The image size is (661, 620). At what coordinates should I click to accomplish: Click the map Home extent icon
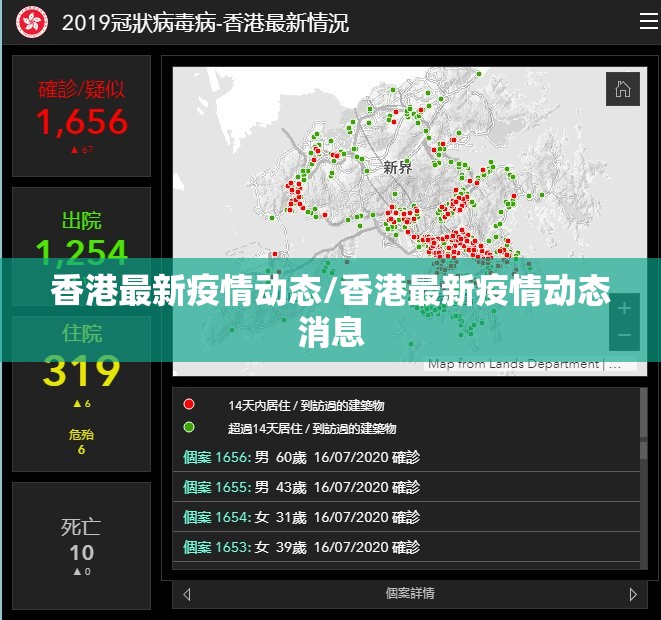[622, 89]
